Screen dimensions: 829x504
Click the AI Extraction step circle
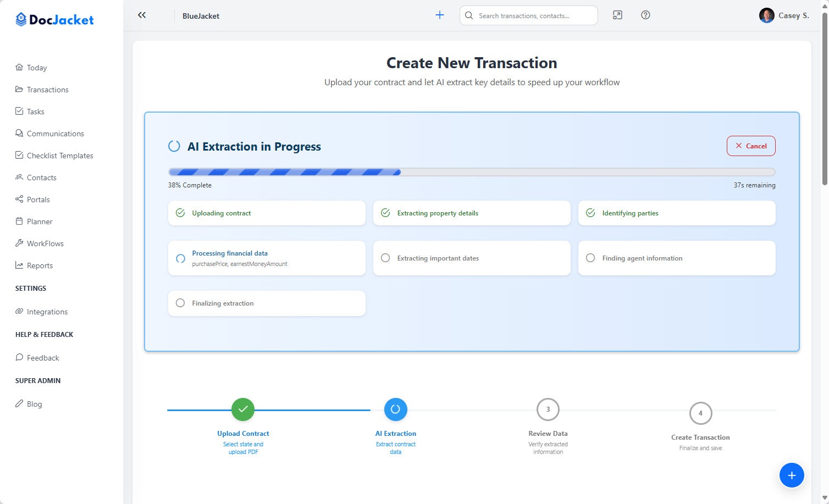395,409
